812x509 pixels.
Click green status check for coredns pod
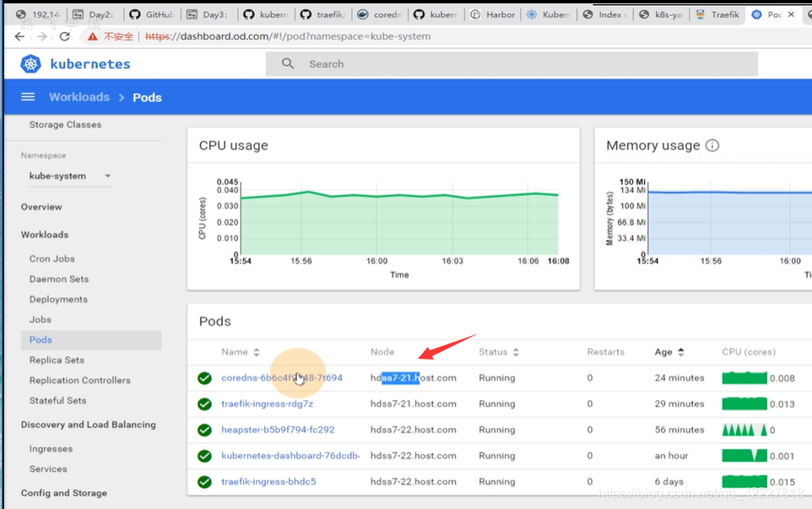(x=204, y=378)
